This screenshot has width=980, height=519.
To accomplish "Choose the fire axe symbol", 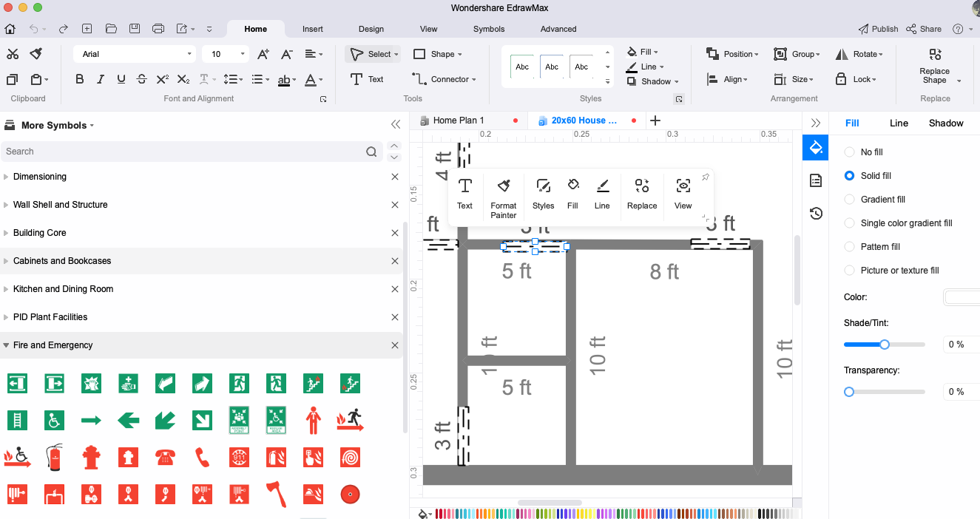I will tap(276, 494).
